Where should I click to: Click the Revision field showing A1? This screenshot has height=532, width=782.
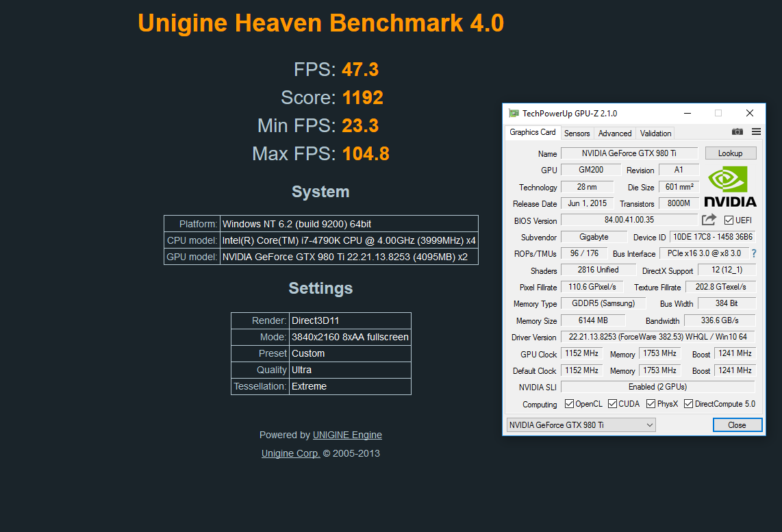pyautogui.click(x=679, y=170)
